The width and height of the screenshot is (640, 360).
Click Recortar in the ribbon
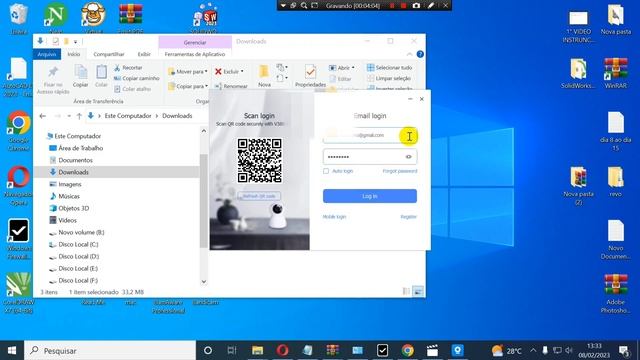click(x=128, y=68)
